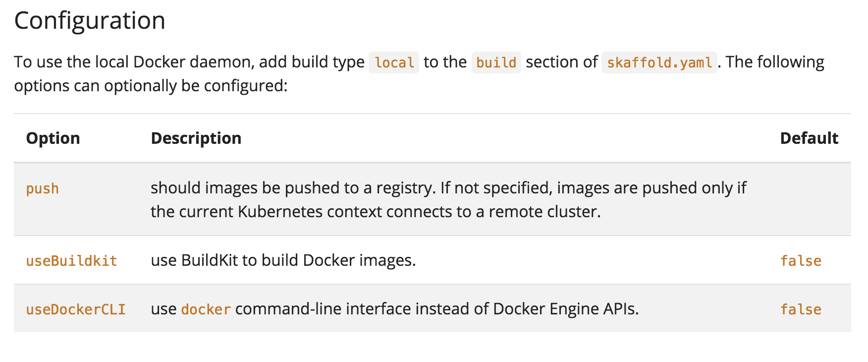
Task: Click the Description column header
Action: pos(196,138)
